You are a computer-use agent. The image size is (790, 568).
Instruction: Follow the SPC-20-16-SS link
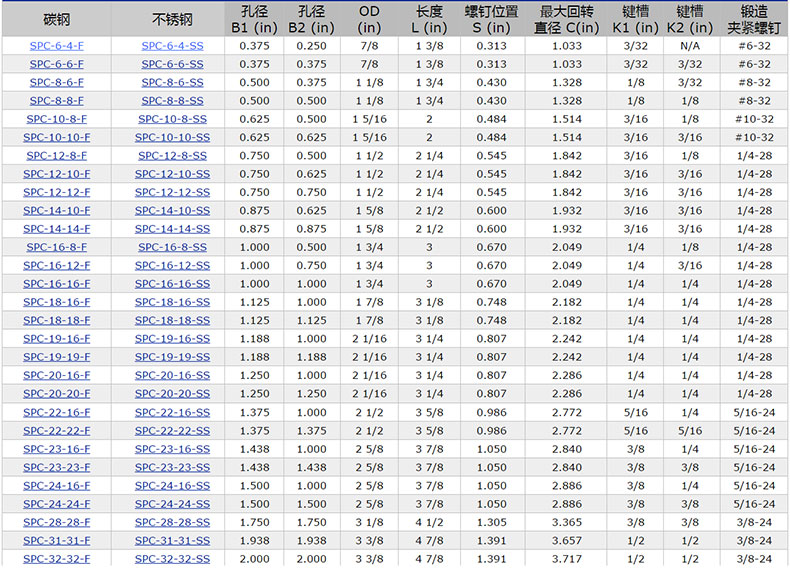pyautogui.click(x=172, y=375)
